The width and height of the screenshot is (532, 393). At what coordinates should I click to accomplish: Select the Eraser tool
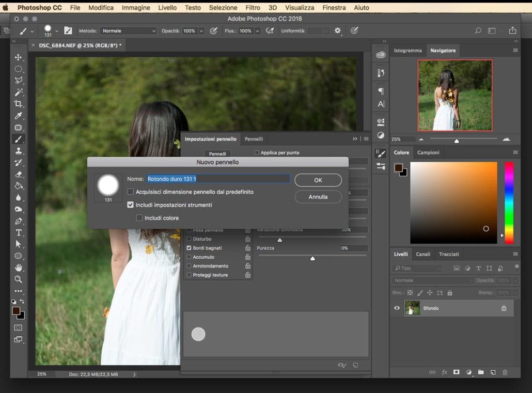click(x=18, y=174)
